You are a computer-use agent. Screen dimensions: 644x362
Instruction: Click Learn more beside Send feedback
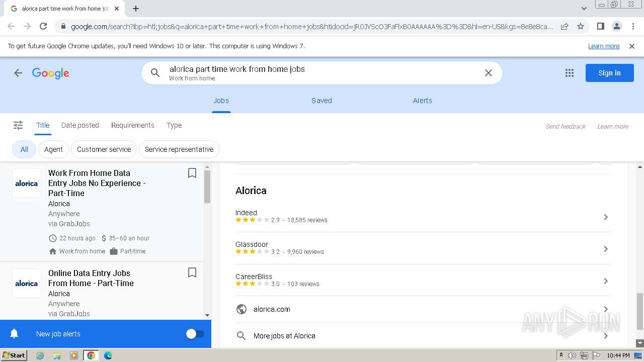point(613,127)
